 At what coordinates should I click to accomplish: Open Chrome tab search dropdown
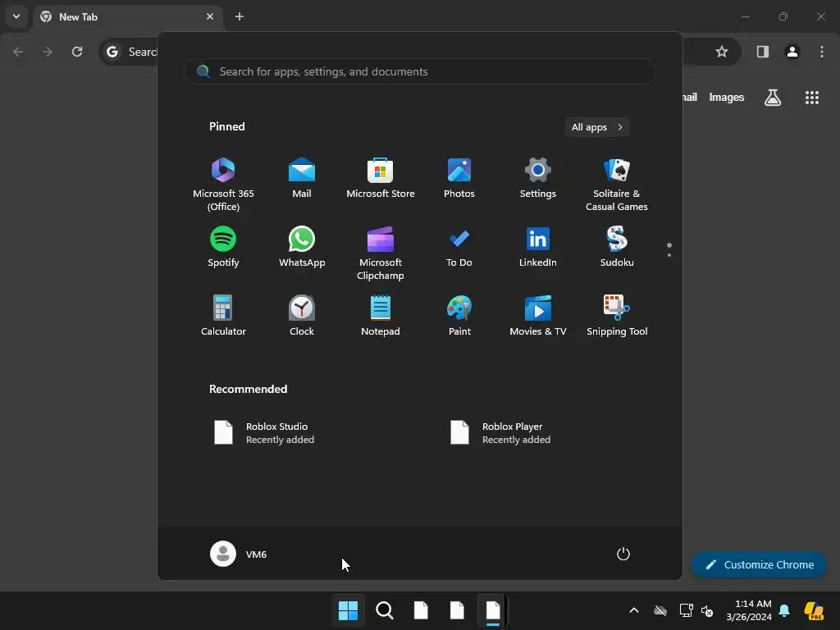pos(16,16)
